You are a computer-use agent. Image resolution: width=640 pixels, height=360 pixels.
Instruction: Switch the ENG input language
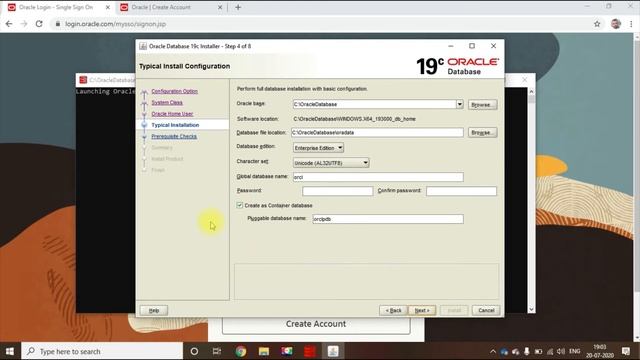[575, 351]
